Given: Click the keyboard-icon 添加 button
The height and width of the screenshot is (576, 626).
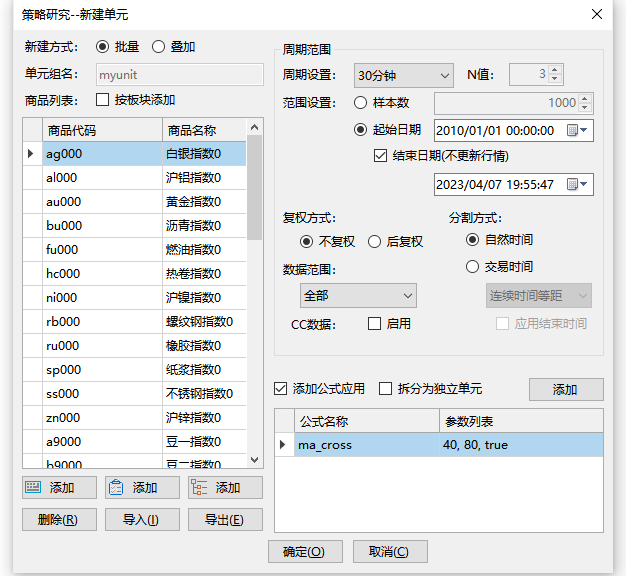Looking at the screenshot, I should (x=60, y=487).
